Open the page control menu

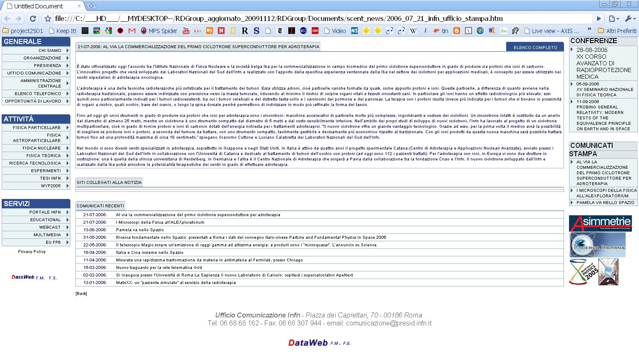click(613, 18)
